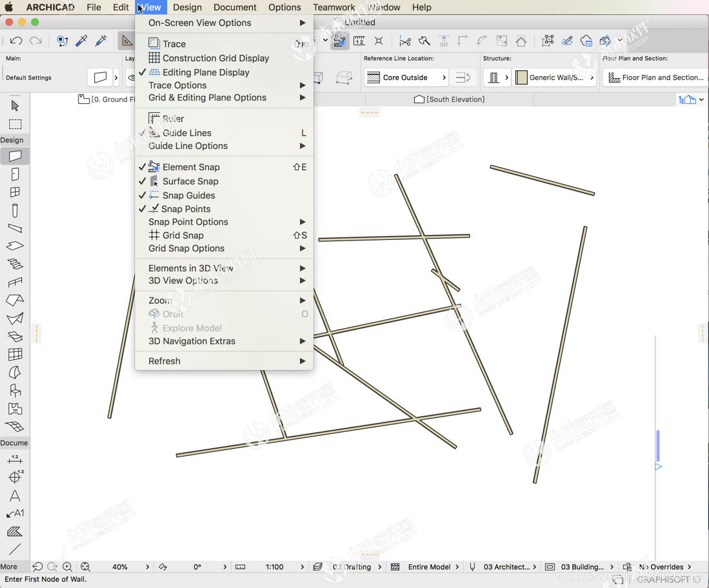This screenshot has width=709, height=588.
Task: Click the 40% zoom value
Action: point(119,567)
